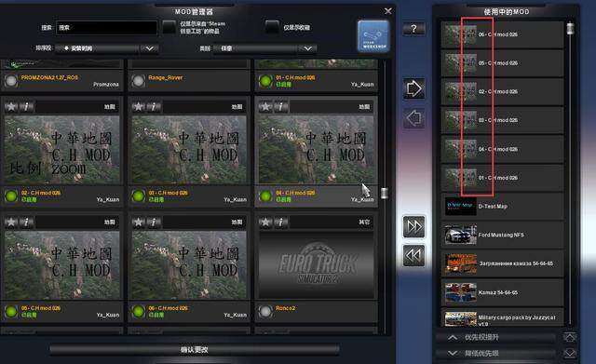
Task: Select 03 - C.H mod 026 in active list
Action: pos(503,120)
